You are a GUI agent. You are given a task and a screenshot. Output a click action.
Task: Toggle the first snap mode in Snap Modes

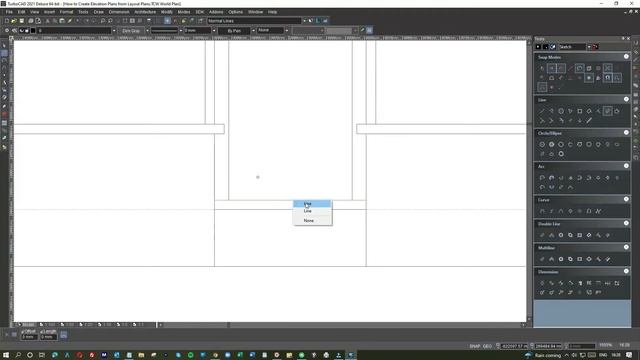pyautogui.click(x=542, y=69)
